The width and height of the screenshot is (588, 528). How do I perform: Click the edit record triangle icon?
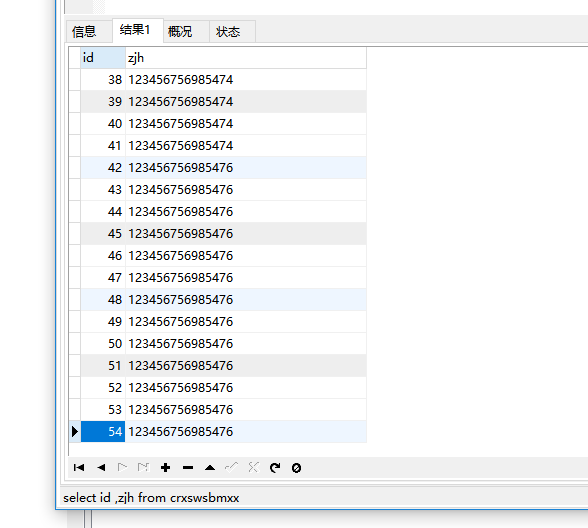click(210, 468)
